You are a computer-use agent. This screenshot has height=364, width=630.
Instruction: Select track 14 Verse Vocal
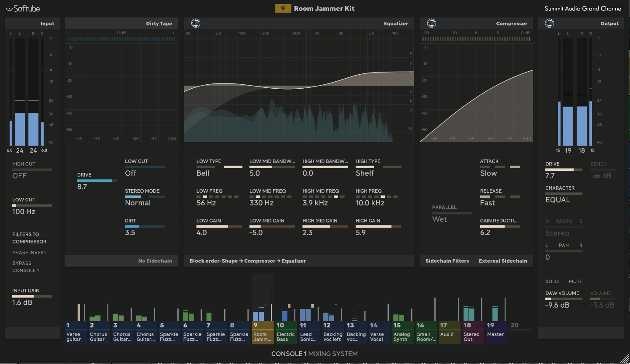pos(379,333)
